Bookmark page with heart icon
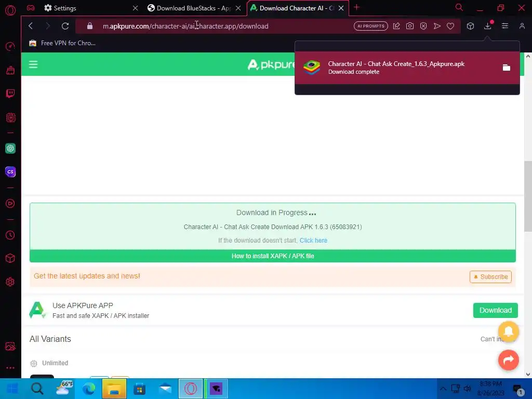532x399 pixels. click(x=450, y=26)
